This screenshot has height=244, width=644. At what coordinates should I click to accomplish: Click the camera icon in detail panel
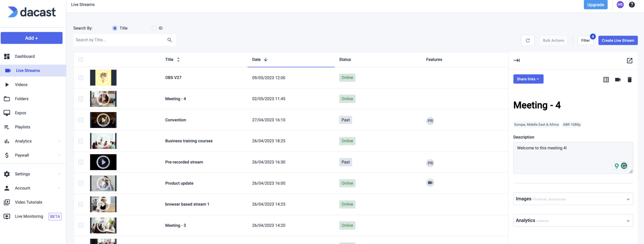pyautogui.click(x=618, y=80)
